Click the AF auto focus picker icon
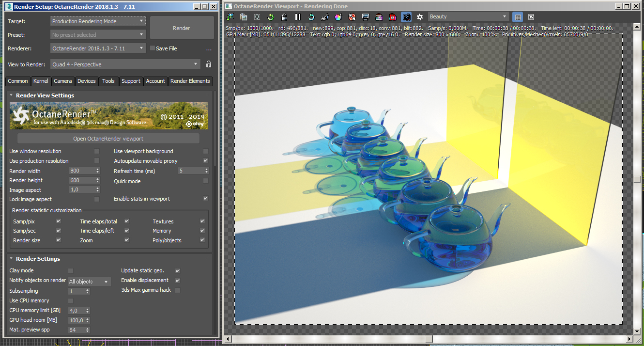 (x=325, y=17)
